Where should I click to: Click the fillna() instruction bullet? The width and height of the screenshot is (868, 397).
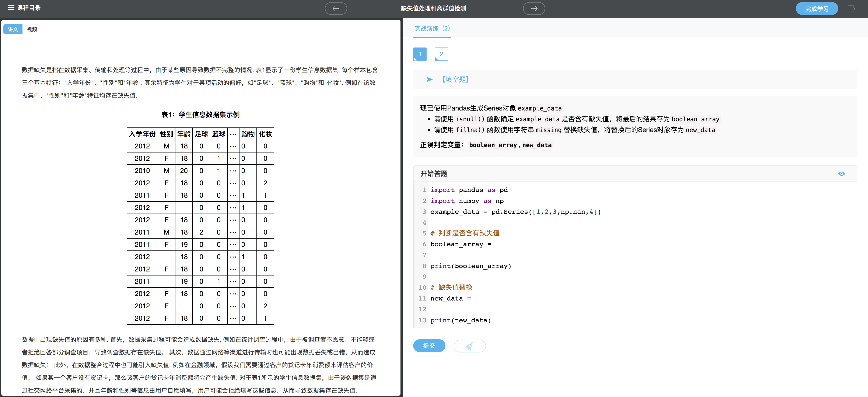[x=574, y=130]
